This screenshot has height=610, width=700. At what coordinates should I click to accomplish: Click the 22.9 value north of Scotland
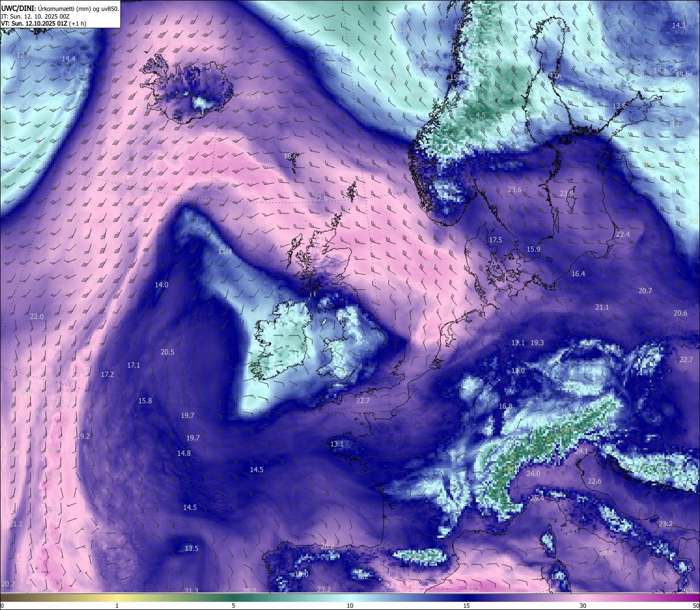click(320, 199)
